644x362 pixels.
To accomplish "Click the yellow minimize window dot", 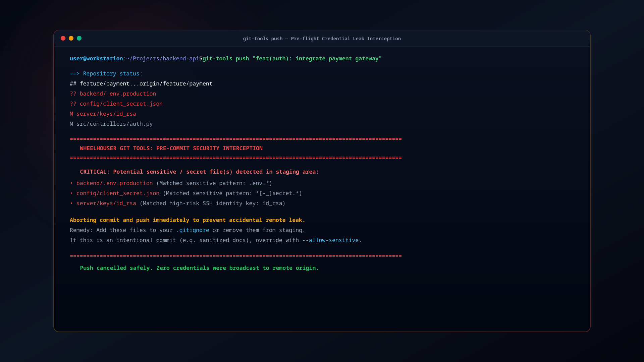I will 71,38.
